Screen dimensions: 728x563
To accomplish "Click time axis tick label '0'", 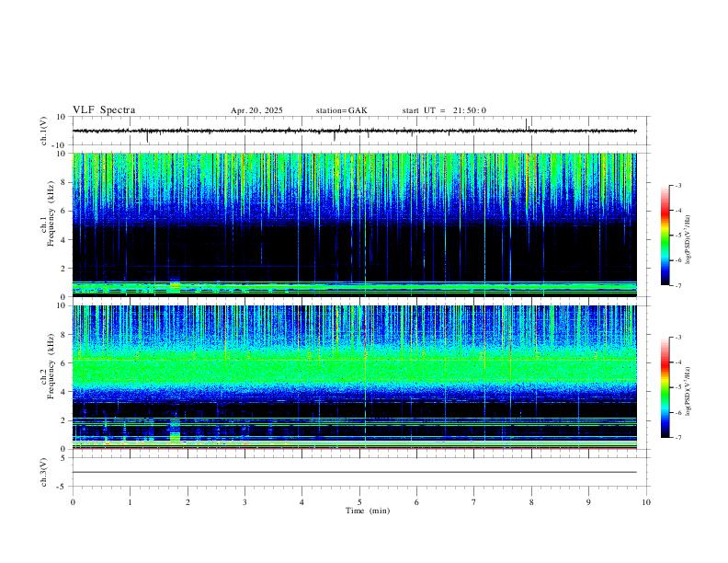I will pos(73,502).
